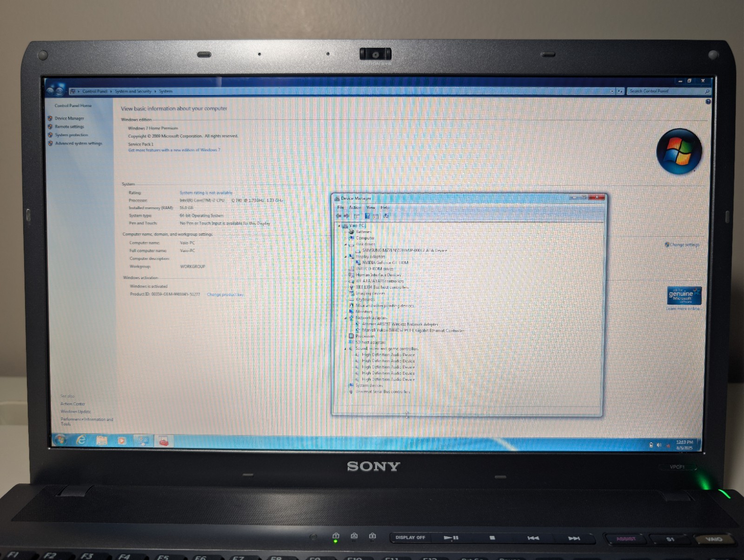This screenshot has width=744, height=560.
Task: Open the Action menu in Device Manager
Action: coord(355,207)
